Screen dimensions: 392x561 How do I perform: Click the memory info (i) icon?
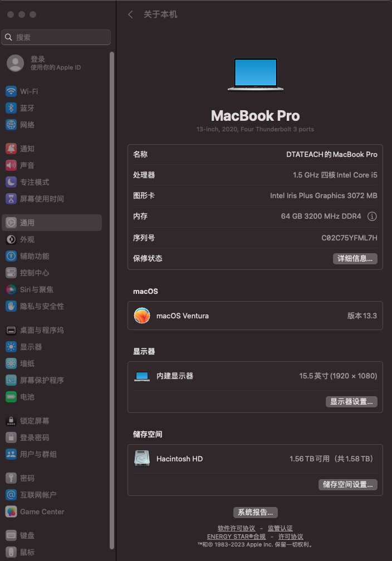tap(372, 216)
